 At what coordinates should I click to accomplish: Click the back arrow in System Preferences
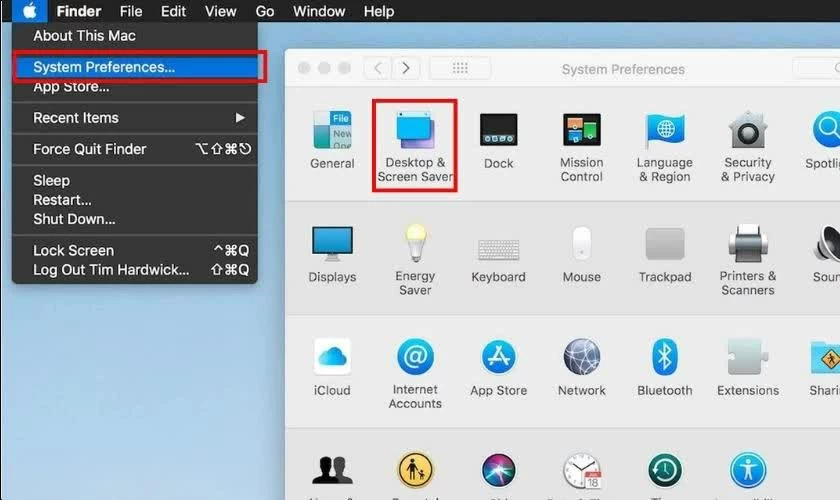pyautogui.click(x=377, y=68)
